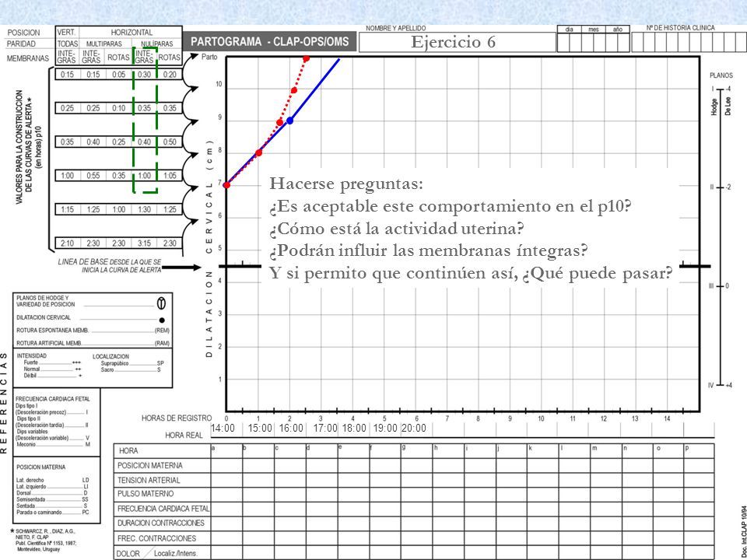Click the 20:00 real hour label
This screenshot has height=560, width=747.
[413, 428]
